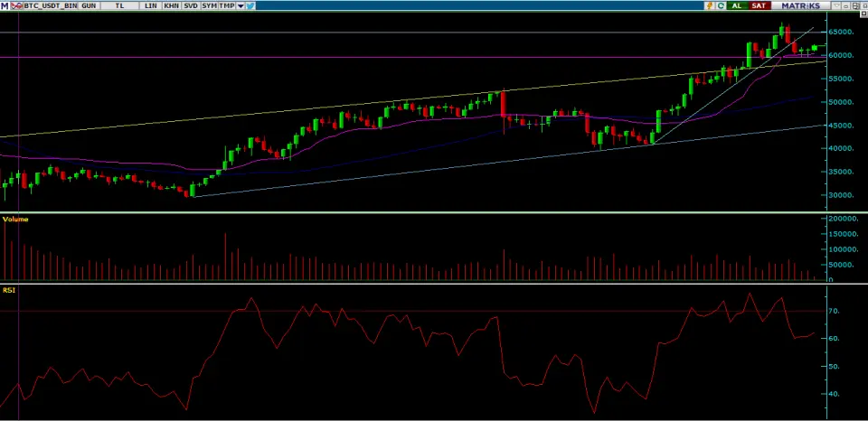The image size is (868, 421).
Task: Click the green refresh icon
Action: pos(720,5)
